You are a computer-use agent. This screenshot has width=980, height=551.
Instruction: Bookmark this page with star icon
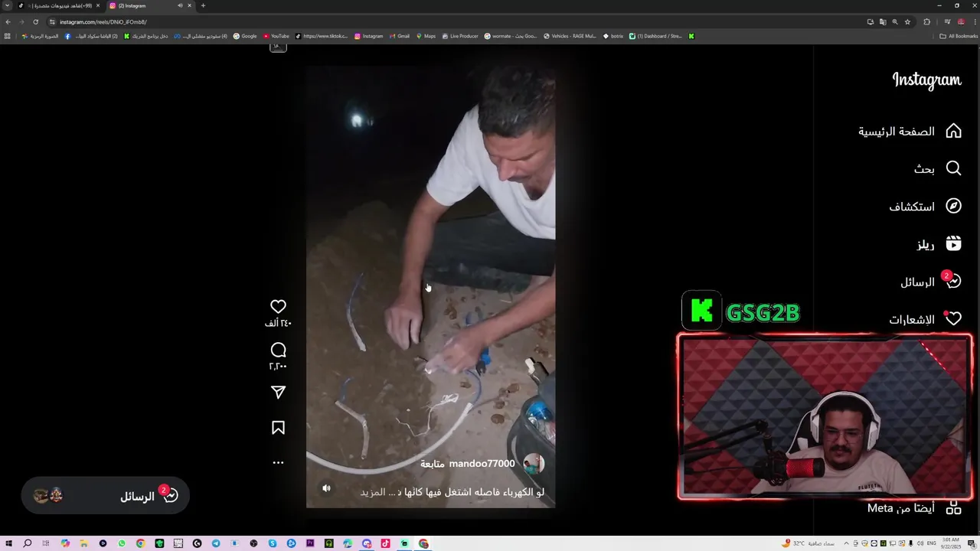[907, 21]
